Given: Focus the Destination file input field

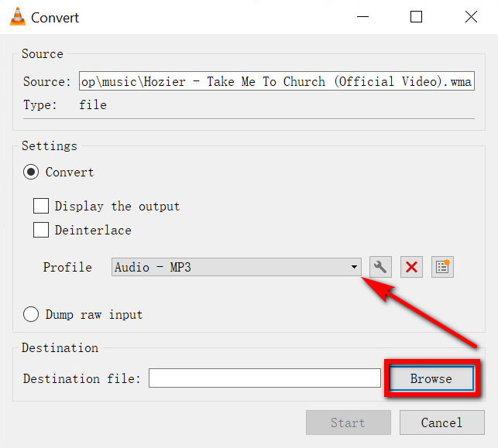Looking at the screenshot, I should pos(265,378).
